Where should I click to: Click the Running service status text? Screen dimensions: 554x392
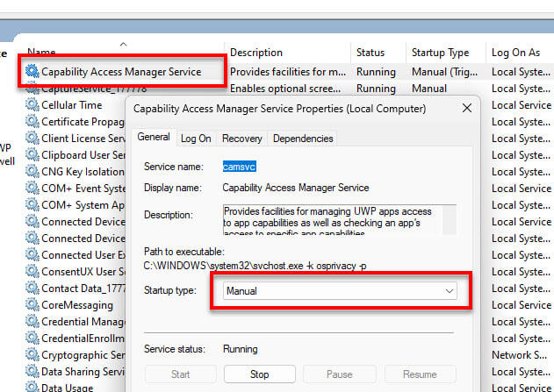click(x=241, y=349)
